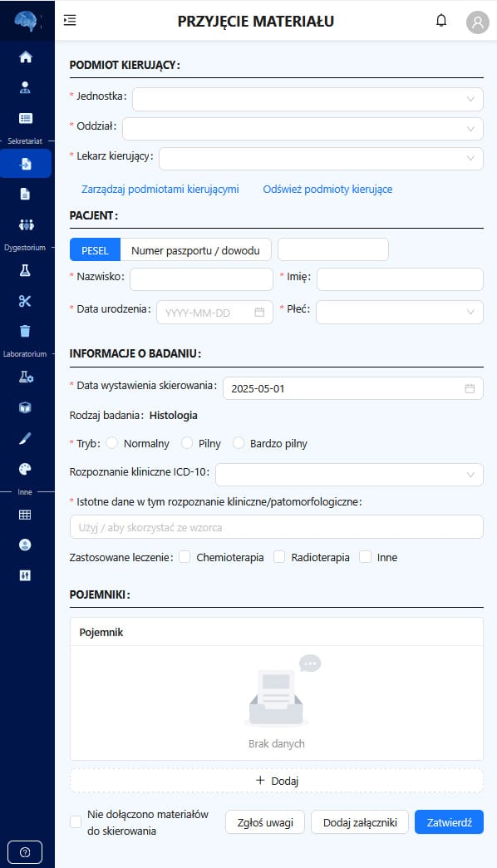
Task: Select the material intake icon under Sekretariat
Action: (x=26, y=164)
